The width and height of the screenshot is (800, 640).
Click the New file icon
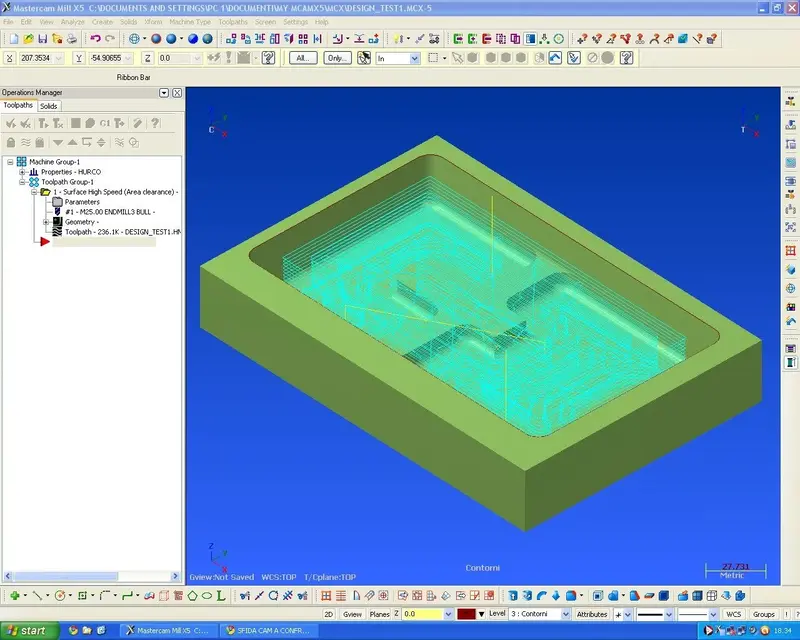coord(14,39)
